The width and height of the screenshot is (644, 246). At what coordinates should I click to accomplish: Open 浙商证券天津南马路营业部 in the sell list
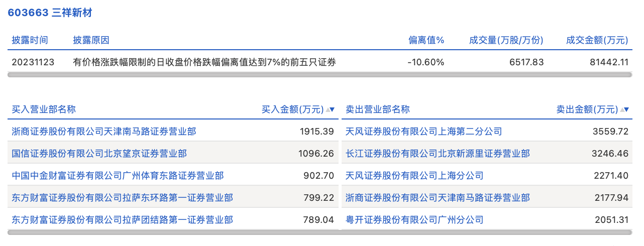[x=438, y=198]
